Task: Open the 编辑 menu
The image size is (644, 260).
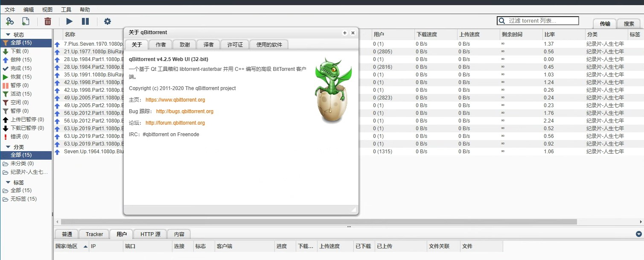Action: 29,9
